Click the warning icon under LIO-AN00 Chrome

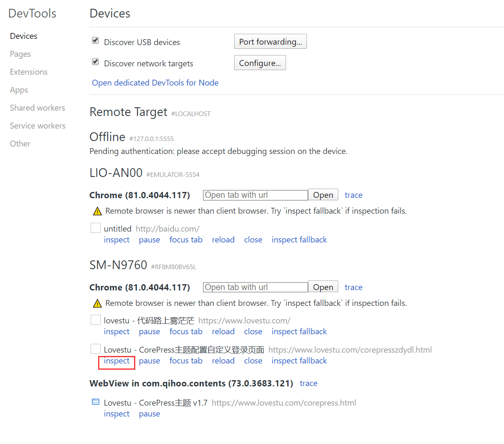click(97, 211)
